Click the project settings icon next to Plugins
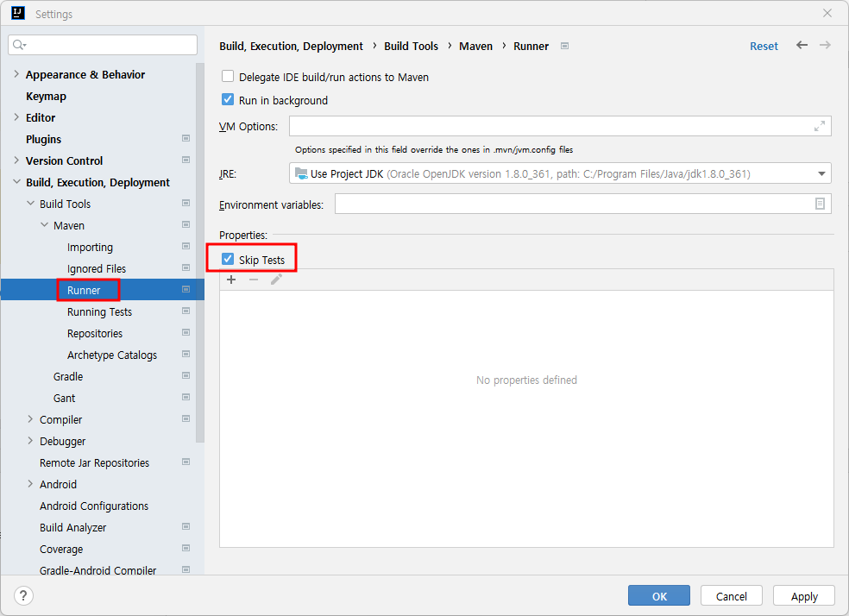The height and width of the screenshot is (616, 849). [x=186, y=139]
